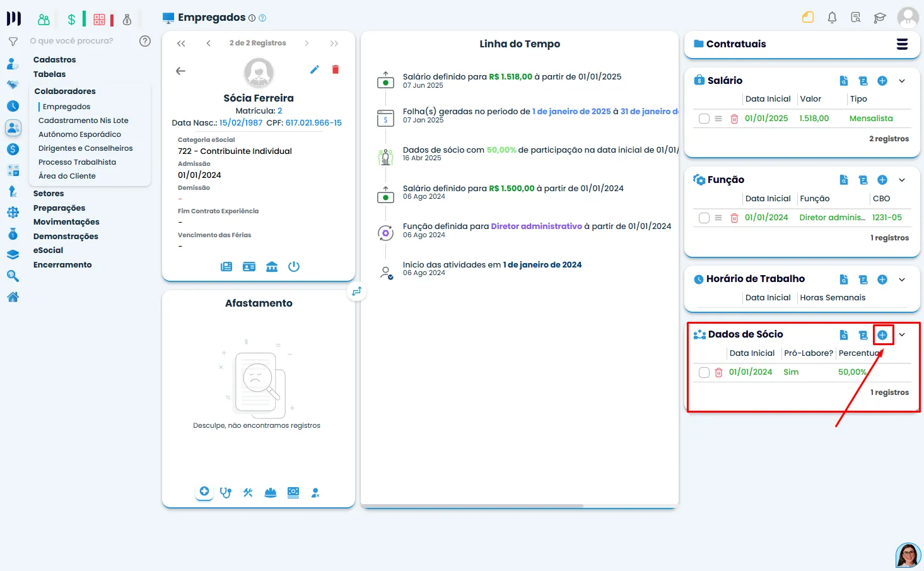Check the 01/01/2025 salary row checkbox
The width and height of the screenshot is (924, 571).
tap(704, 119)
